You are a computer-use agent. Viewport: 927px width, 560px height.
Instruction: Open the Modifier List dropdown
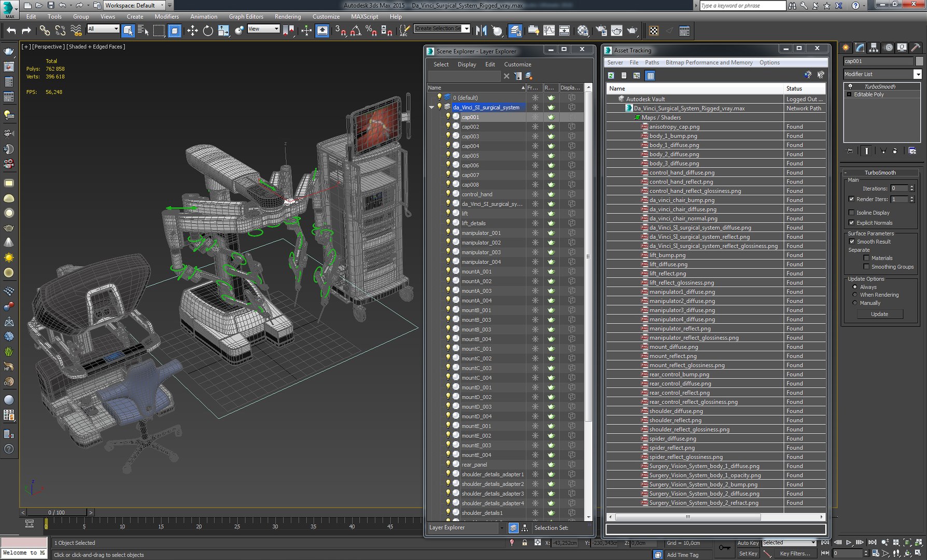(x=917, y=74)
